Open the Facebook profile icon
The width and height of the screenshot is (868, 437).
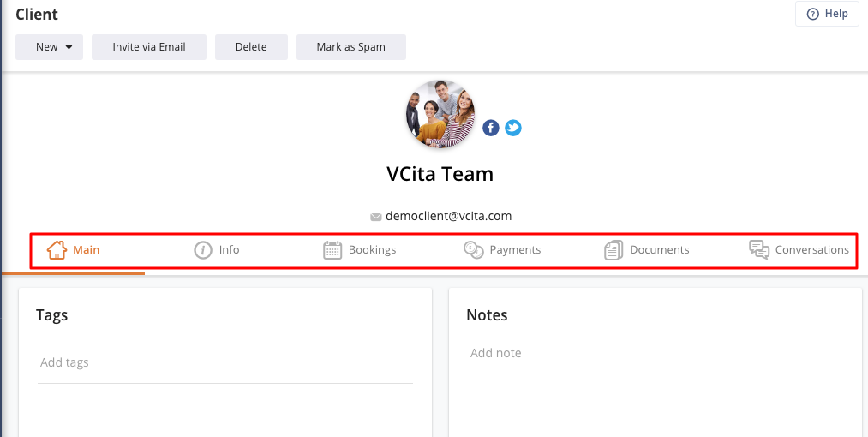pos(490,128)
